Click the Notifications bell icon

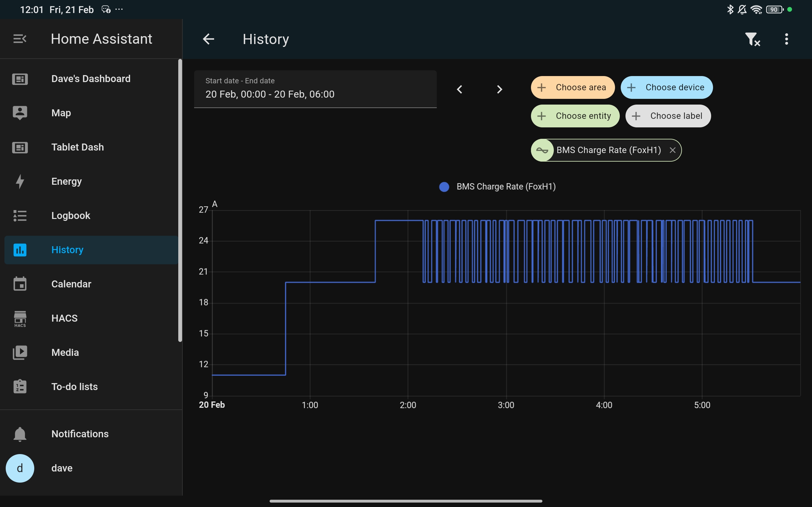tap(20, 434)
